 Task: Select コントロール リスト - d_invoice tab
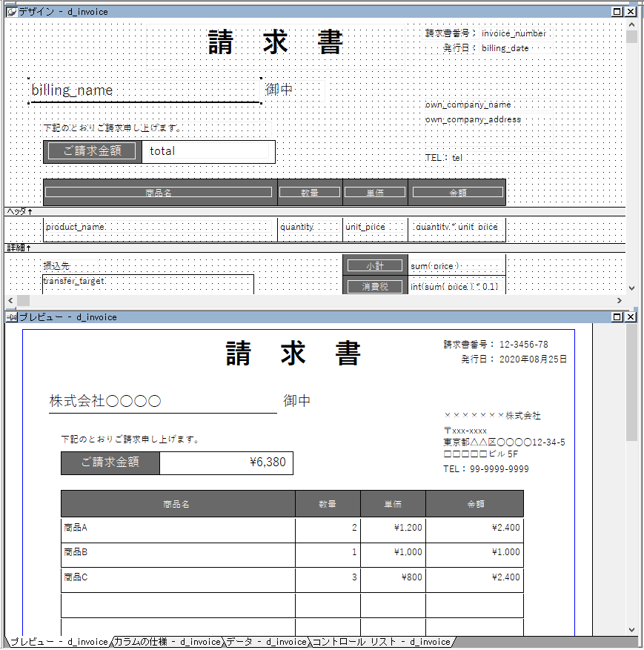pos(381,642)
